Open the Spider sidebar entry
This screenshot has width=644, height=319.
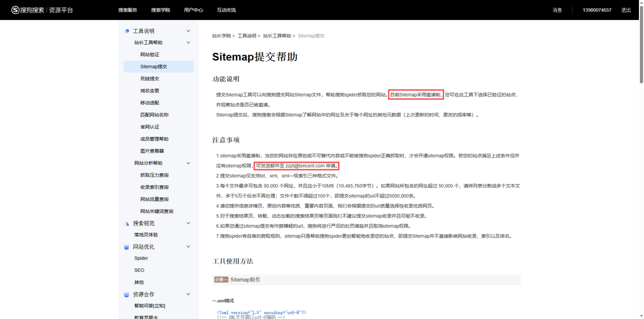pyautogui.click(x=141, y=258)
